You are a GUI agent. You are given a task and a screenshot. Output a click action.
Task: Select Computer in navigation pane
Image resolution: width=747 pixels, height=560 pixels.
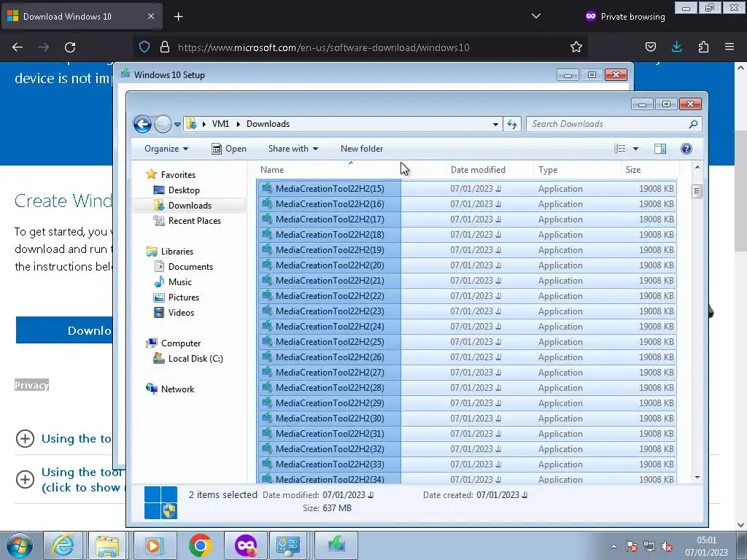pos(181,343)
